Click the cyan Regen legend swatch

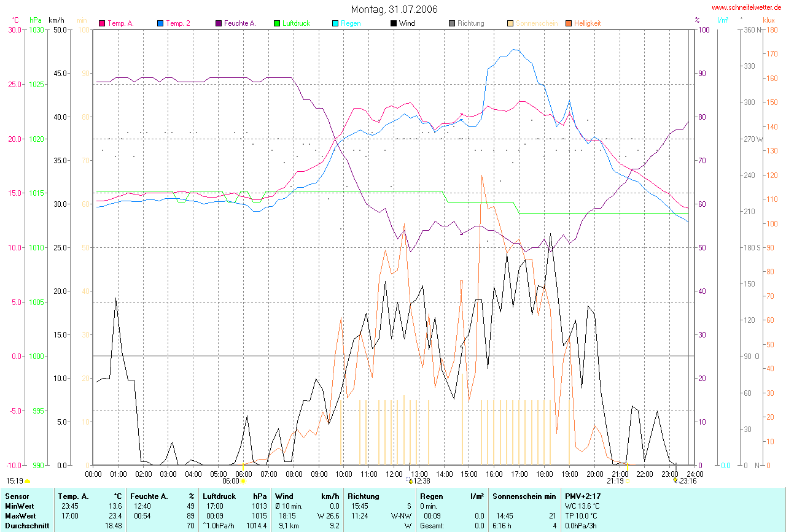click(335, 23)
